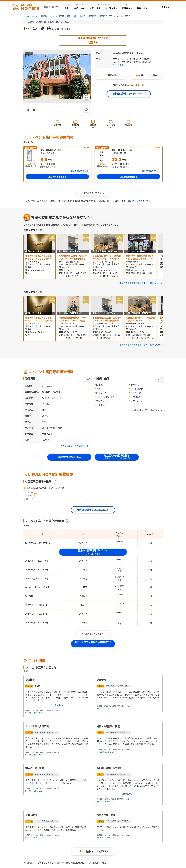Click the ログイン button
Screen dimensions: 186x868
pyautogui.click(x=165, y=7)
